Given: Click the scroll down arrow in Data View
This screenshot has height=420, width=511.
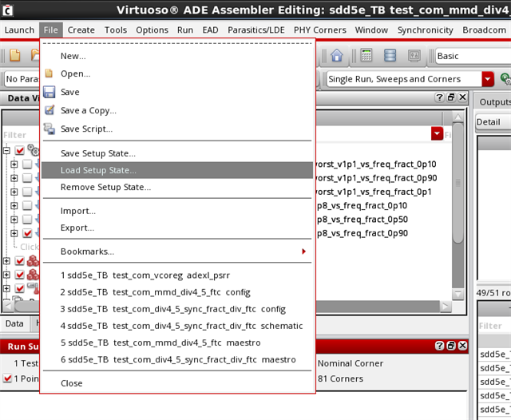Looking at the screenshot, I should (458, 294).
